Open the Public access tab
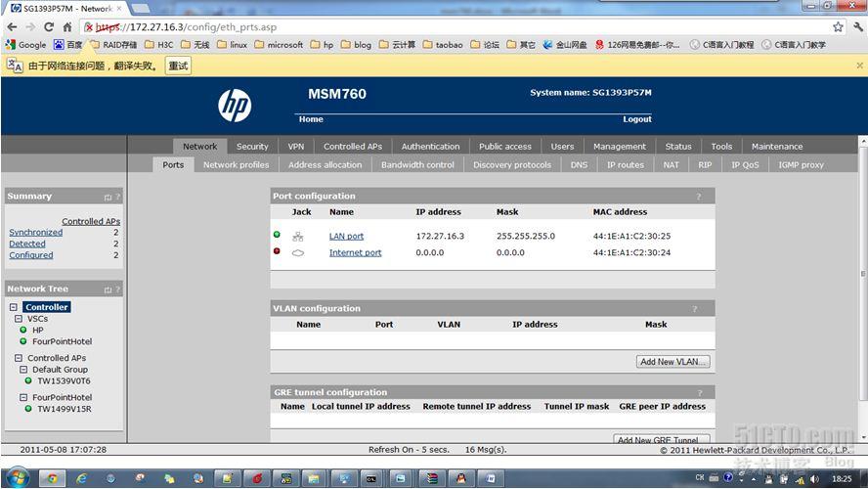Viewport: 868px width, 489px height. (x=504, y=146)
